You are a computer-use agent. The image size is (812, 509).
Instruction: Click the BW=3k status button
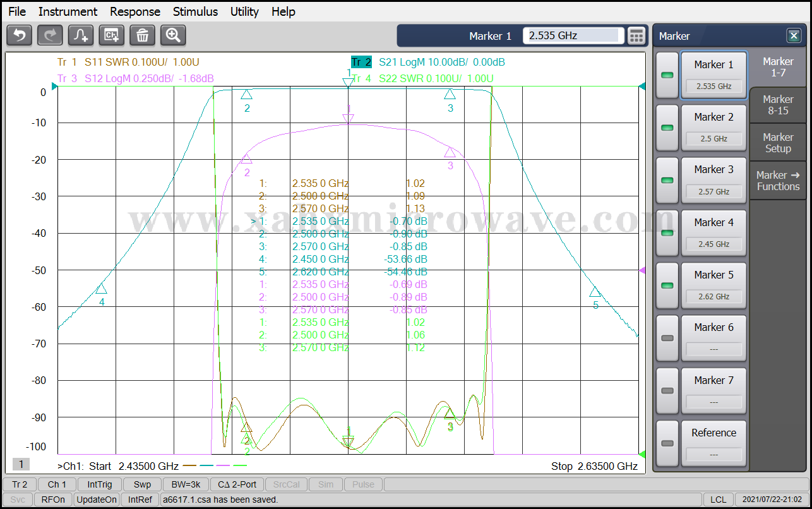tap(186, 484)
